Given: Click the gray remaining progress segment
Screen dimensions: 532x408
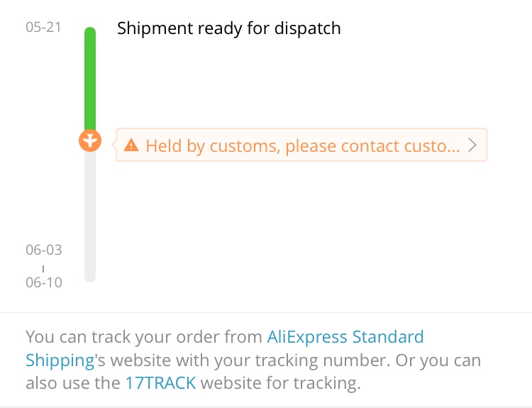Looking at the screenshot, I should (90, 213).
